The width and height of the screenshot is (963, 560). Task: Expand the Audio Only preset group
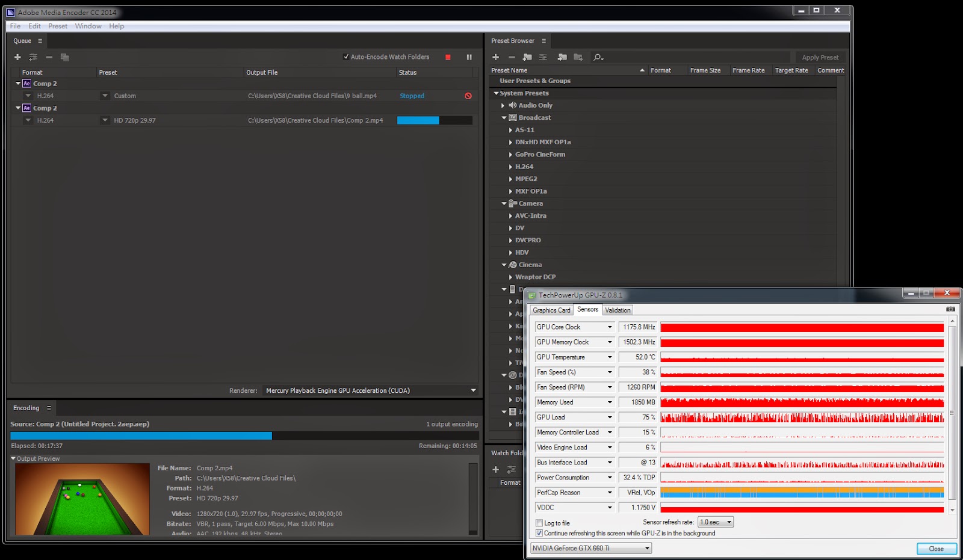[503, 105]
